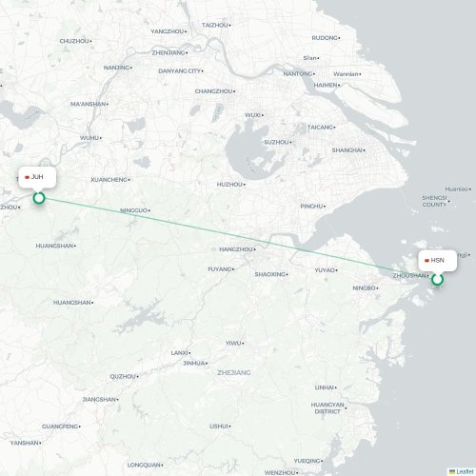This screenshot has height=476, width=476.
Task: Click the Zhoushan city label
Action: click(x=409, y=275)
